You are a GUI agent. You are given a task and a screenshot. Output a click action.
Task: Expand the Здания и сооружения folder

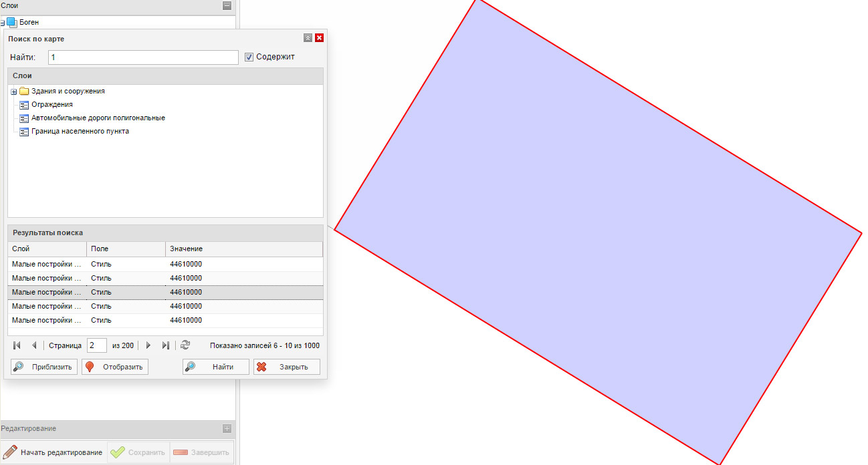click(13, 92)
